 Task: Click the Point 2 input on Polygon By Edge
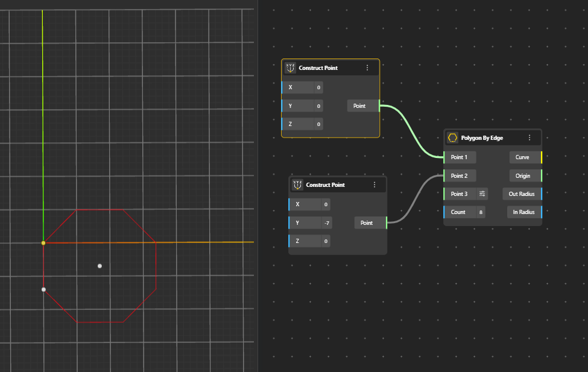pos(460,176)
